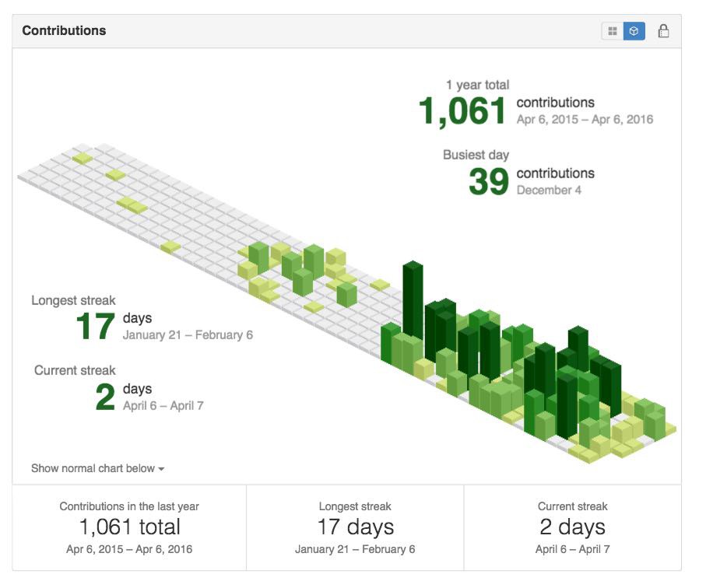Screen dimensions: 706x588
Task: Click the 1,061 contributions total number
Action: tap(462, 111)
